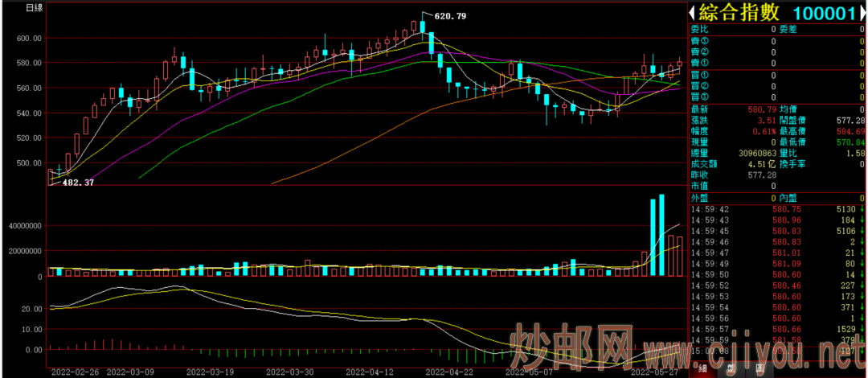This screenshot has width=868, height=378.
Task: Click the green down arrow in 14:59:42 row
Action: pyautogui.click(x=862, y=208)
